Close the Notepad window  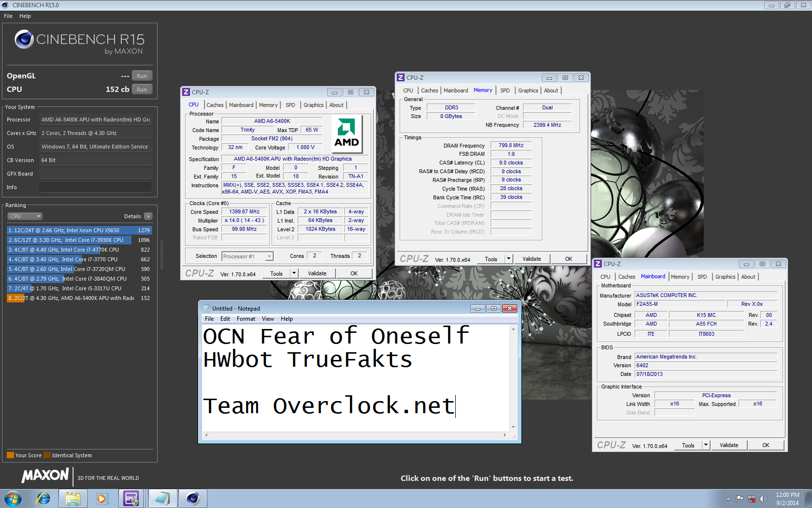pyautogui.click(x=510, y=308)
